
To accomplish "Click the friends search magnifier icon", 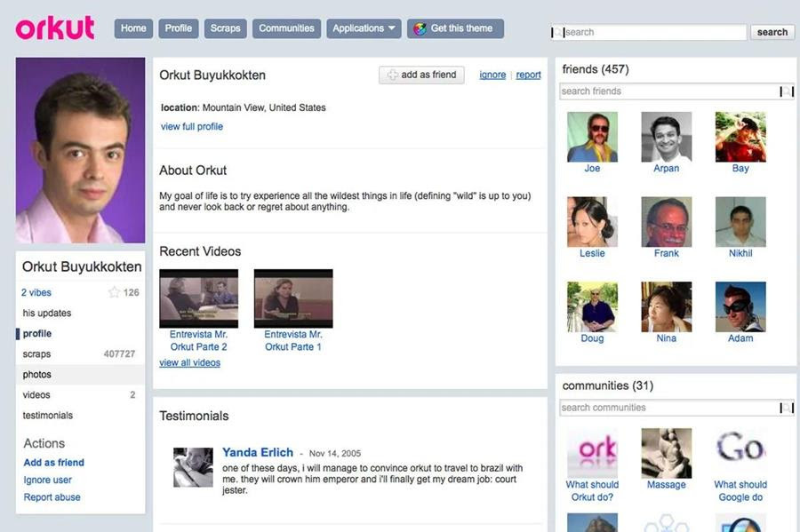I will 788,91.
